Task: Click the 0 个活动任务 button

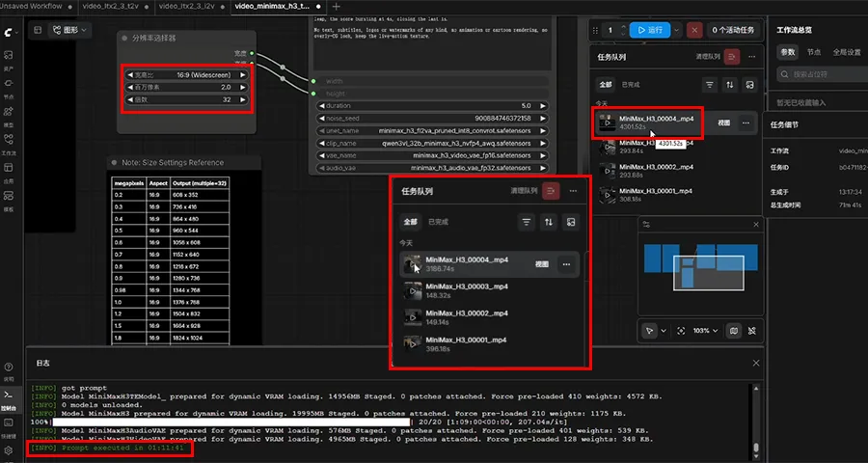Action: 732,30
